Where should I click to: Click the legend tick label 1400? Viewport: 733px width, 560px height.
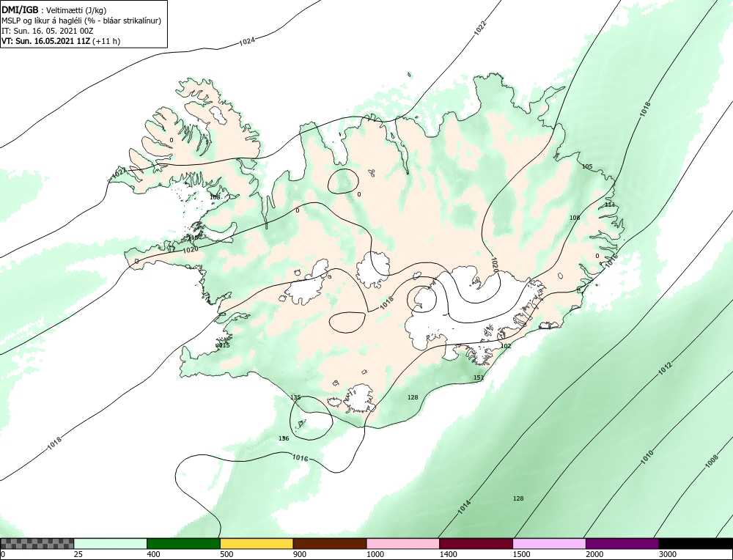(x=447, y=554)
